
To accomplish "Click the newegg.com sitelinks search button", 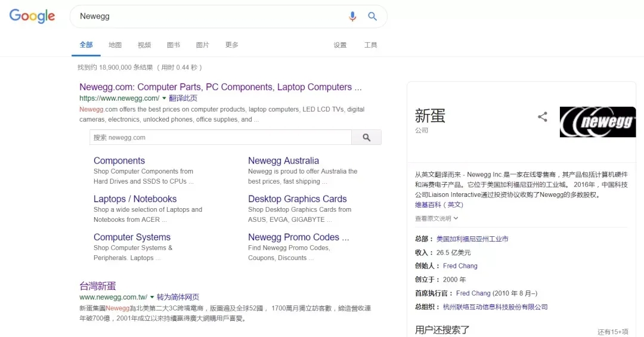I will (366, 137).
